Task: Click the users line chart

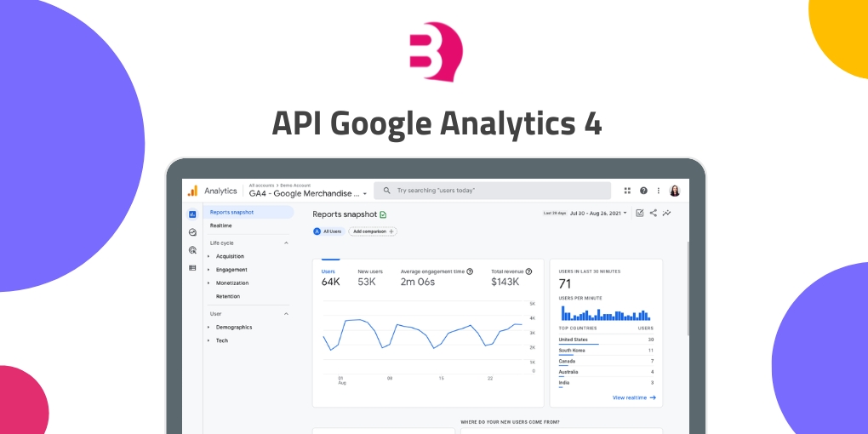Action: pos(424,337)
